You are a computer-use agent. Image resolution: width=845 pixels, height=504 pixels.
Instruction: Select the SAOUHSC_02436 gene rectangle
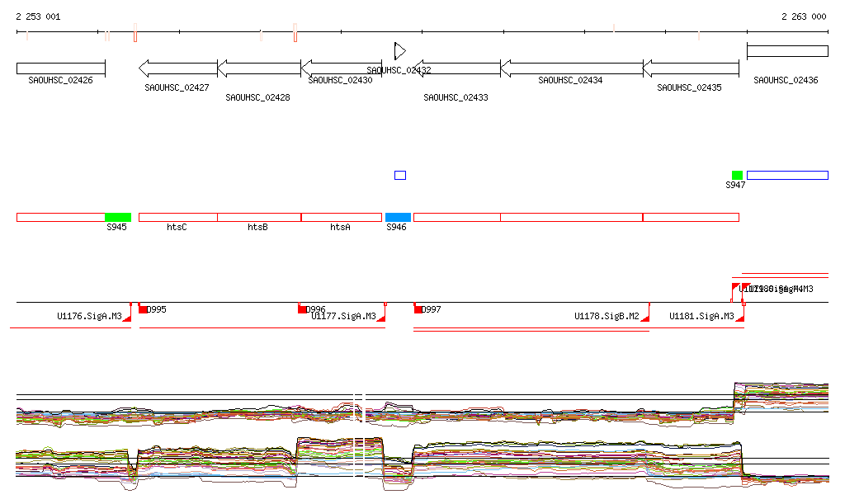(x=787, y=51)
